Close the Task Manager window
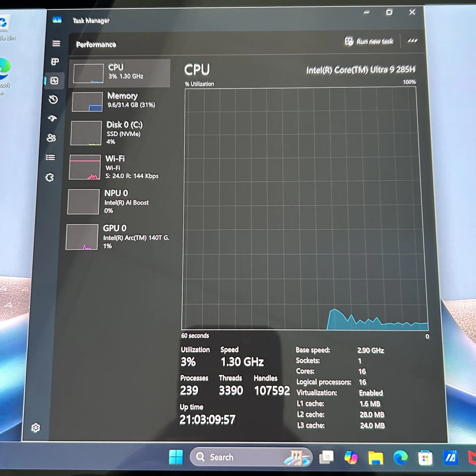Screen dimensions: 476x476 click(412, 12)
